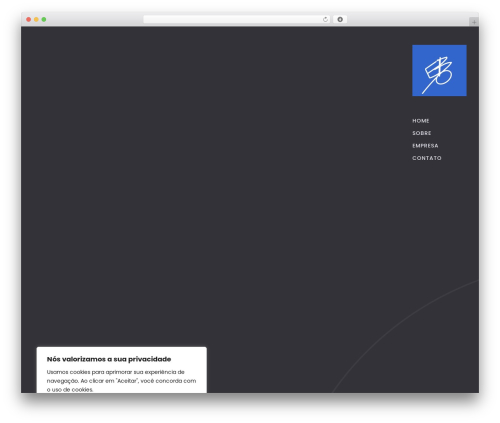Navigate to CONTATO

[x=427, y=158]
